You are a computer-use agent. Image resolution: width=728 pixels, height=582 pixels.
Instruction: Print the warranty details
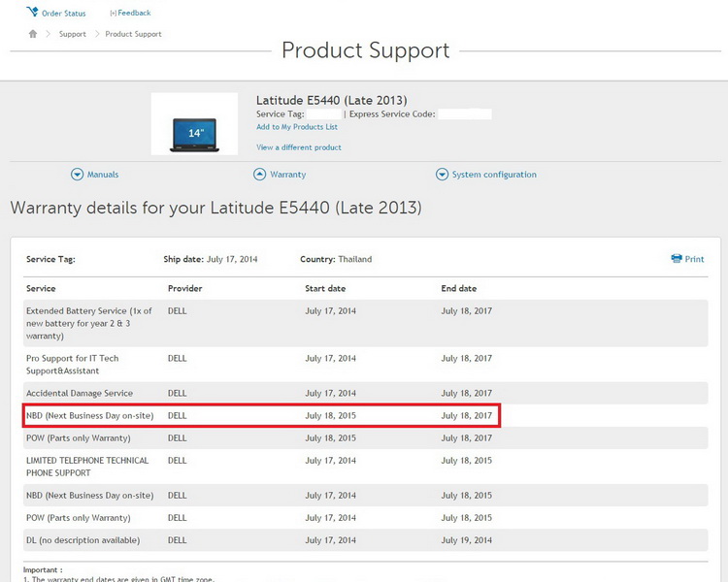694,259
